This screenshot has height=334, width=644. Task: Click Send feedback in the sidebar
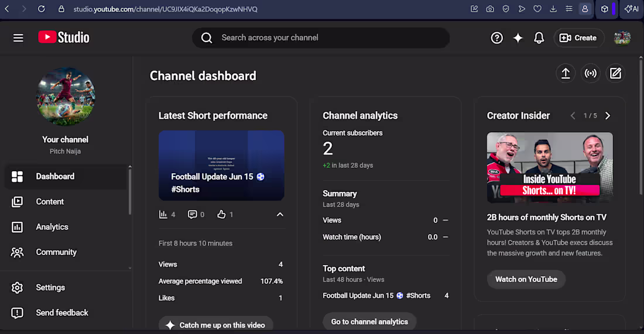tap(66, 313)
